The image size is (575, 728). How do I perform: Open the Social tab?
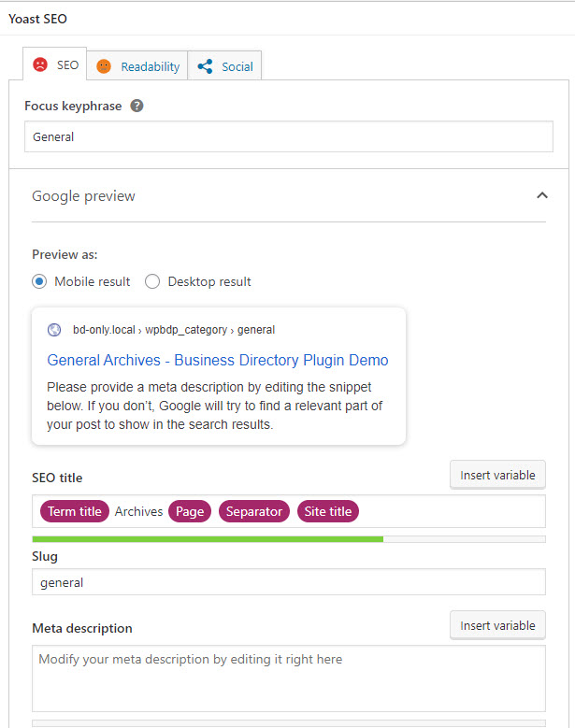click(x=224, y=66)
